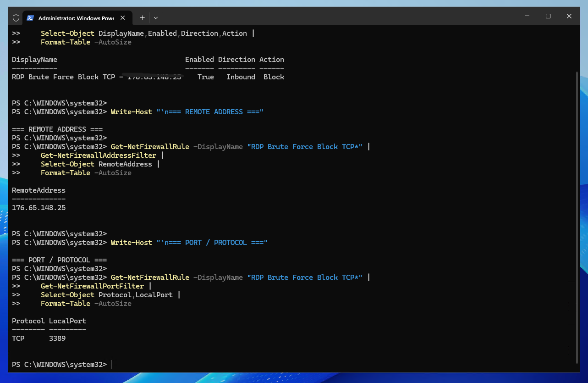Close the Terminal window
This screenshot has height=383, width=588.
click(x=569, y=16)
